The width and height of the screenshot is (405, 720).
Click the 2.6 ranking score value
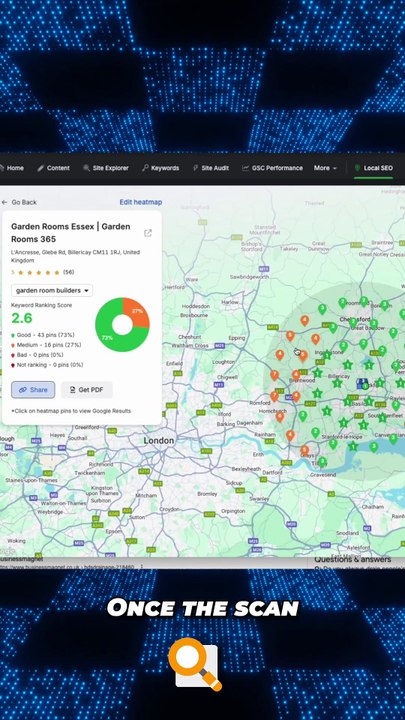coord(22,318)
